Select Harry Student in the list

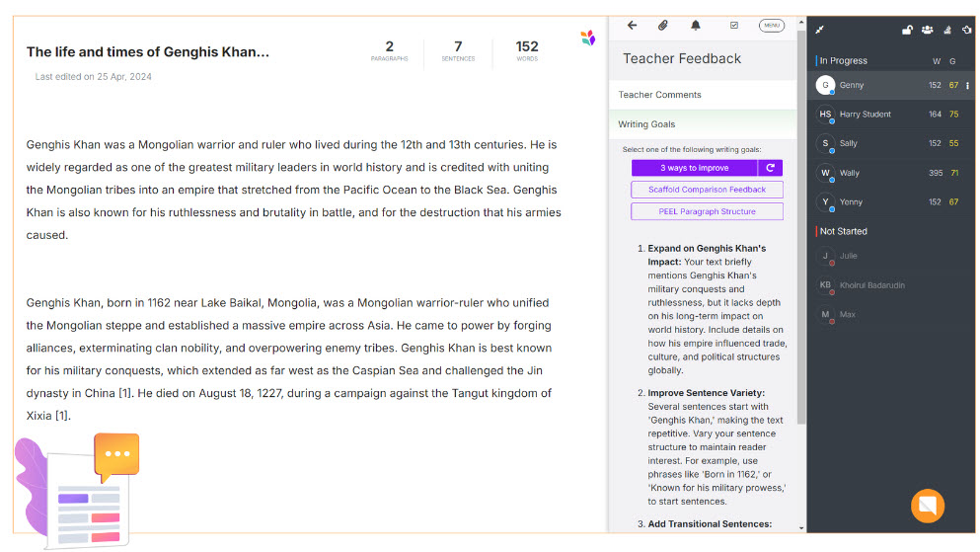865,115
